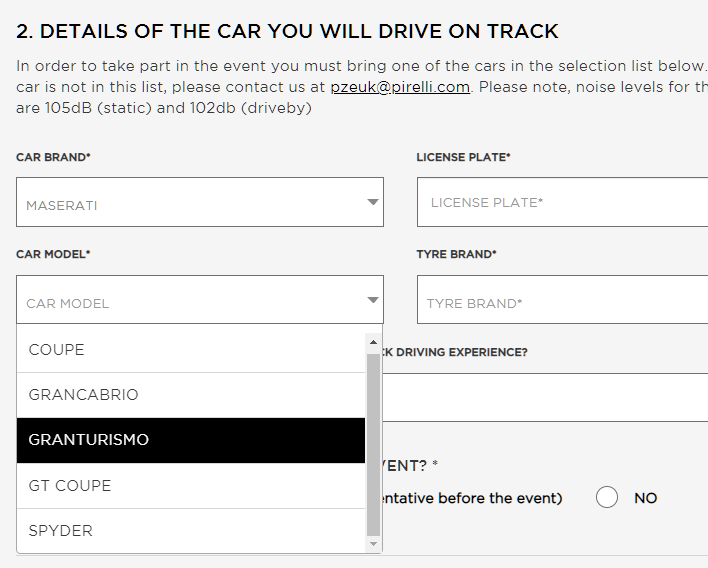708x568 pixels.
Task: Click the list scrollbar down arrow
Action: pos(373,544)
